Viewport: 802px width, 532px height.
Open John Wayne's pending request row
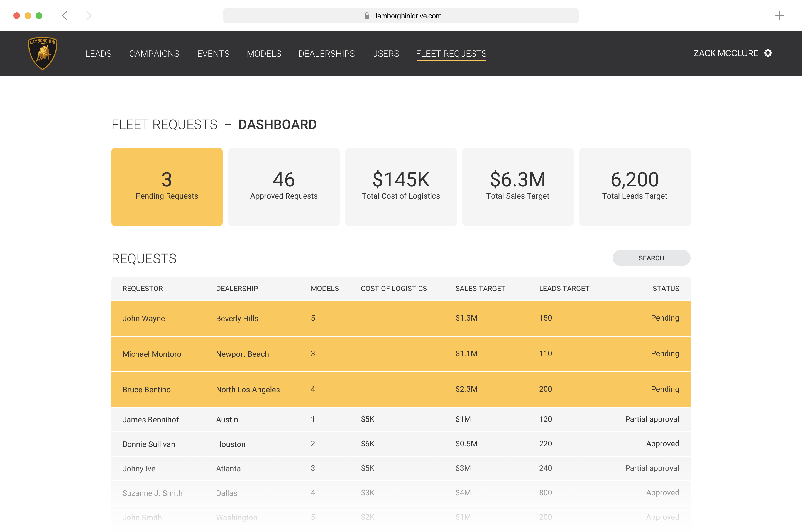(401, 318)
